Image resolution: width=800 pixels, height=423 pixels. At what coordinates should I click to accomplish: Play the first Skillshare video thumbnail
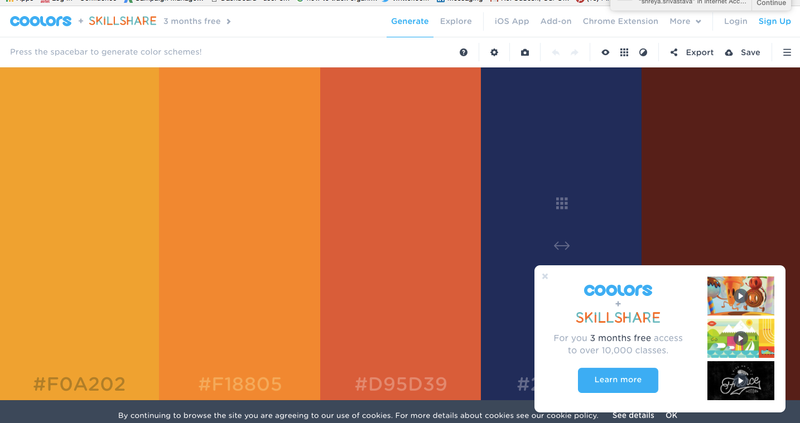740,295
